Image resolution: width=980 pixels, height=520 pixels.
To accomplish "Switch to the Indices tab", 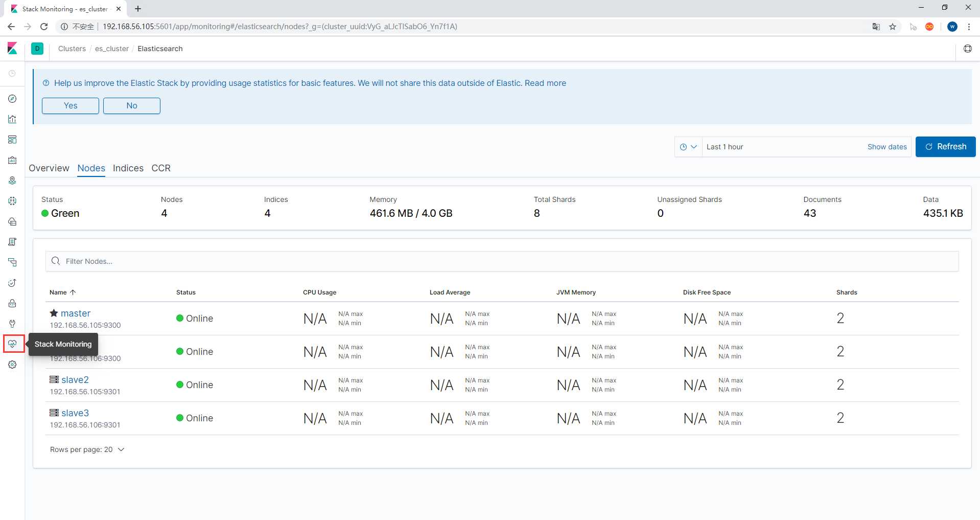I will (128, 168).
